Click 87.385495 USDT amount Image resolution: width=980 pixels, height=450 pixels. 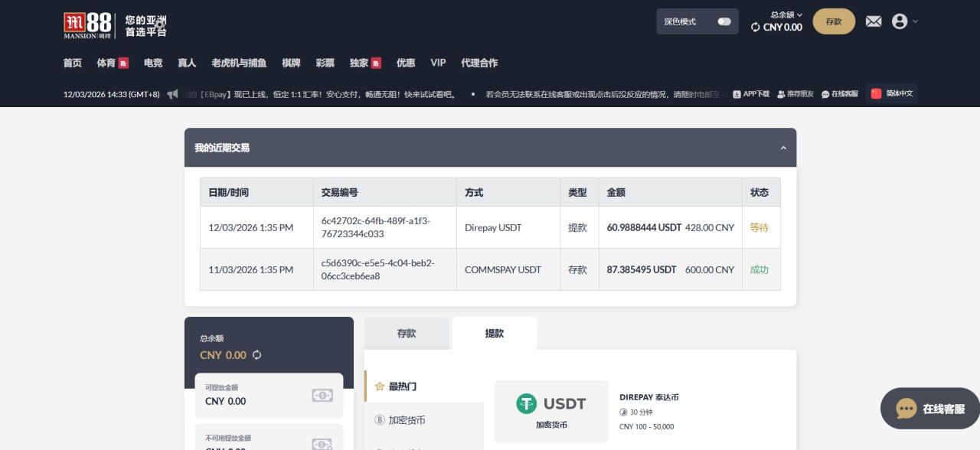[x=642, y=269]
